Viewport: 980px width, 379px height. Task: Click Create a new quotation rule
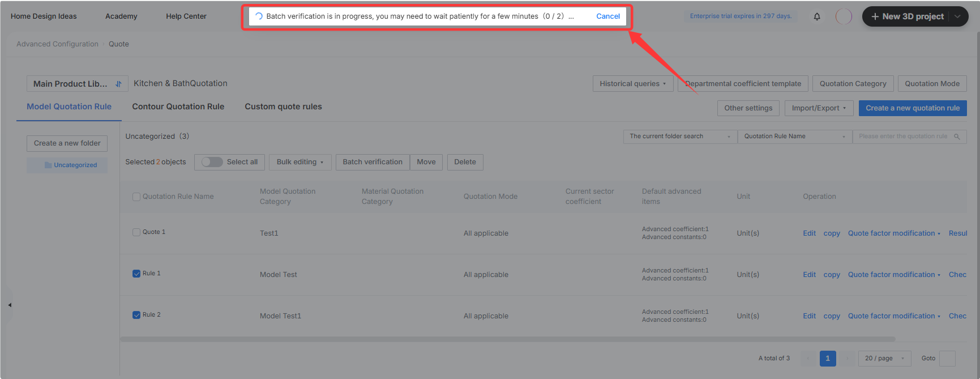[913, 108]
